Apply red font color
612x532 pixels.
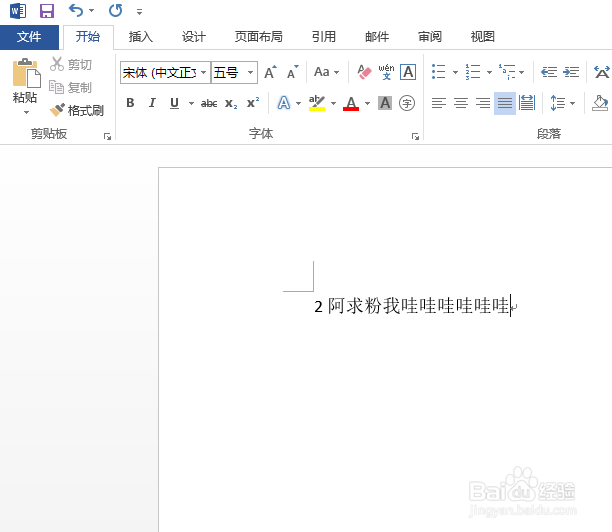pos(351,103)
